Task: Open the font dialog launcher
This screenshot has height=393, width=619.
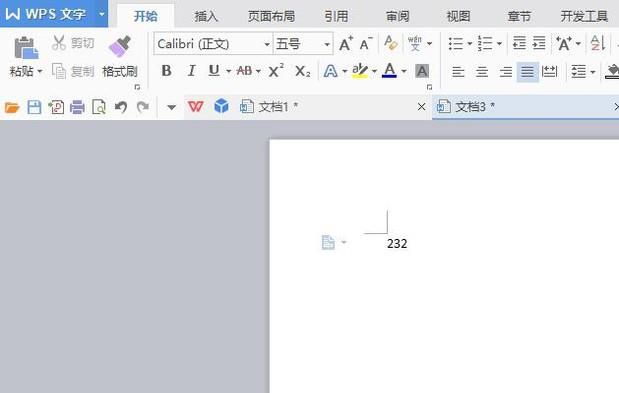Action: coord(430,87)
